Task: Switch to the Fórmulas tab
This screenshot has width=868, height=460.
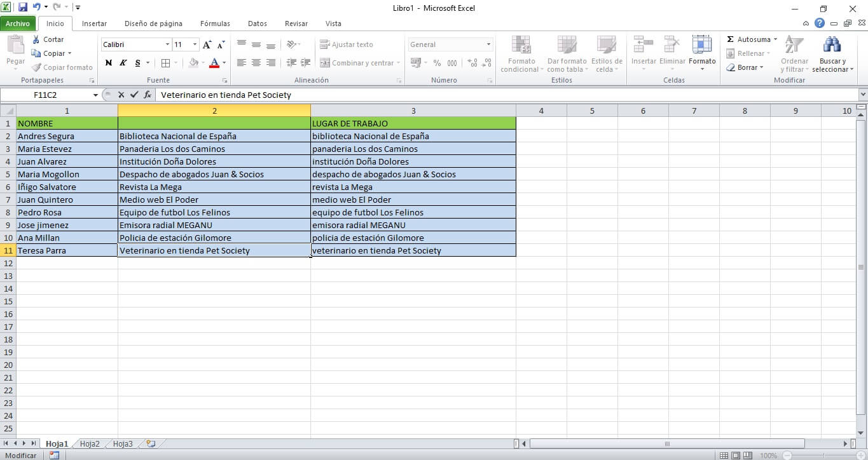Action: coord(215,24)
